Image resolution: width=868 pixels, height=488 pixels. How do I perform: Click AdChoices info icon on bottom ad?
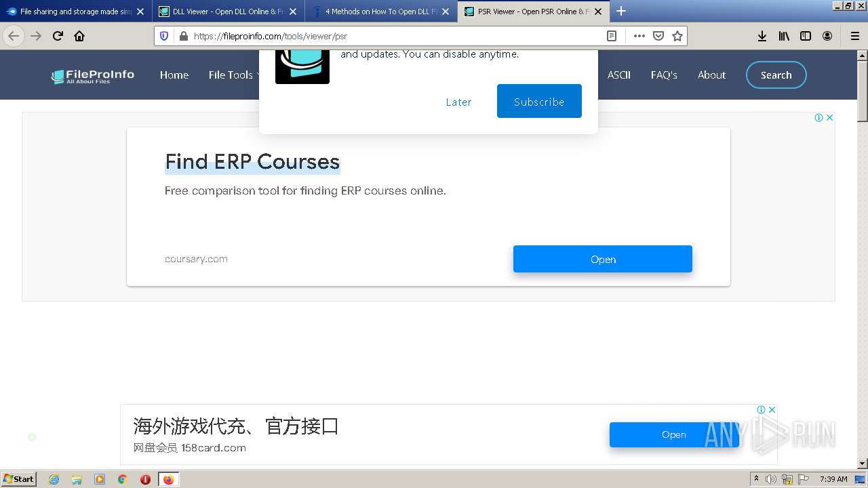tap(761, 409)
